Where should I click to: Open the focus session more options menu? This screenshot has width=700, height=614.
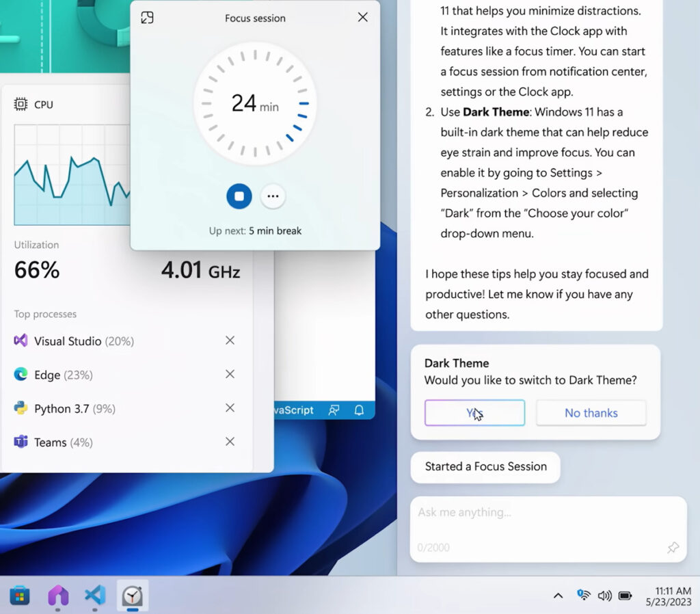[x=273, y=196]
